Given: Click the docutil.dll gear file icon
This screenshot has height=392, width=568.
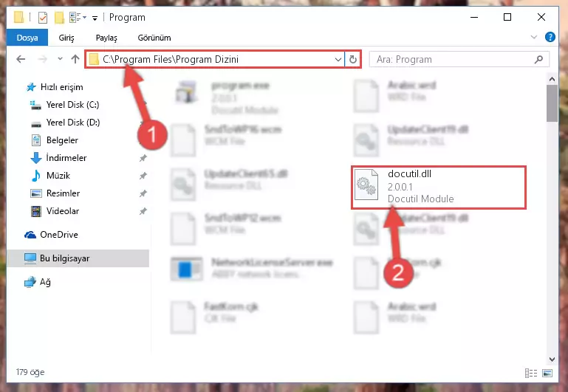Looking at the screenshot, I should 366,185.
